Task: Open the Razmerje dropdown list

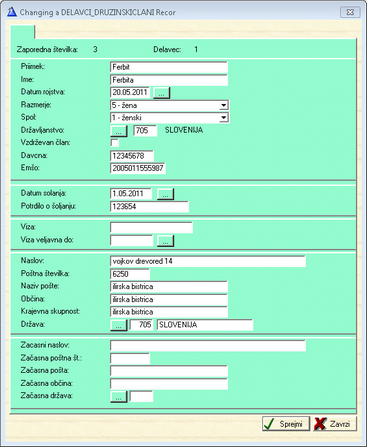Action: [224, 105]
